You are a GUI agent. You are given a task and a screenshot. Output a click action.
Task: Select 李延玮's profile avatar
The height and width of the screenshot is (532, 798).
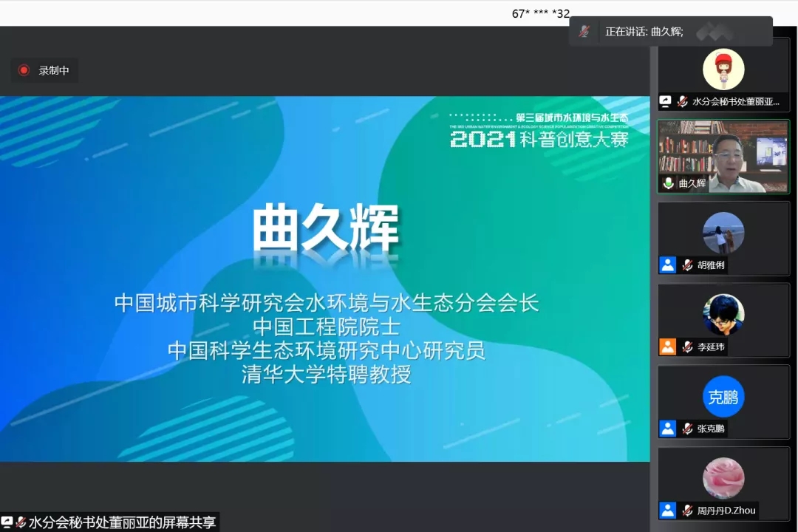(723, 315)
